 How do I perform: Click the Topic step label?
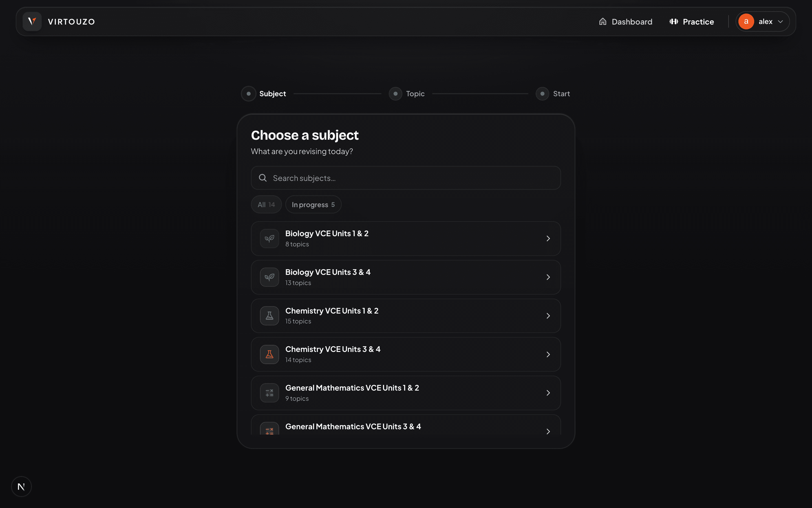tap(415, 94)
